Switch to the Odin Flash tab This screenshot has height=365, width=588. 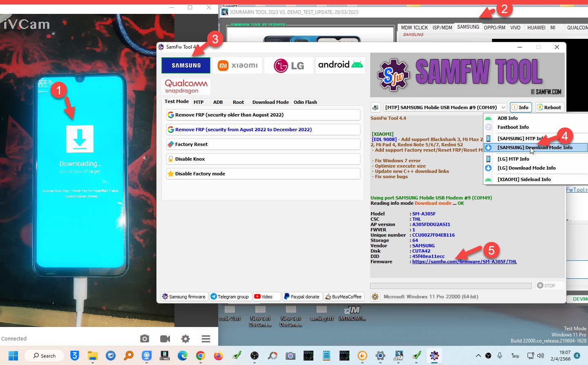coord(305,102)
